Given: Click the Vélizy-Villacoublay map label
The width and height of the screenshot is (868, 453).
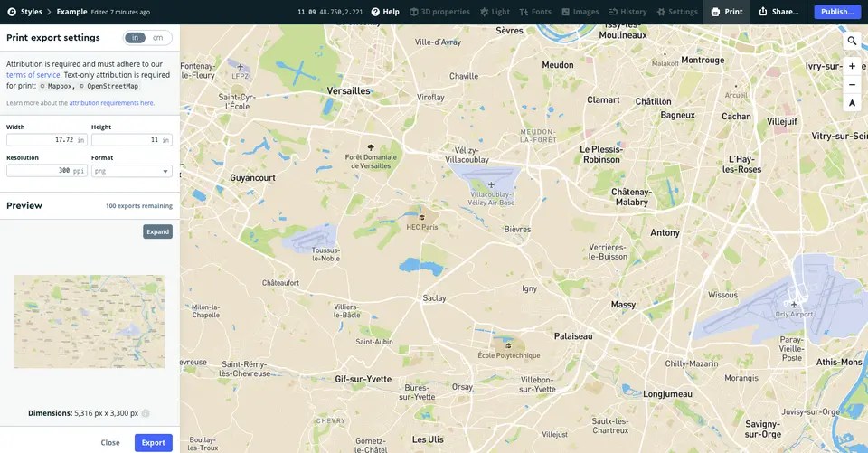Looking at the screenshot, I should coord(467,155).
